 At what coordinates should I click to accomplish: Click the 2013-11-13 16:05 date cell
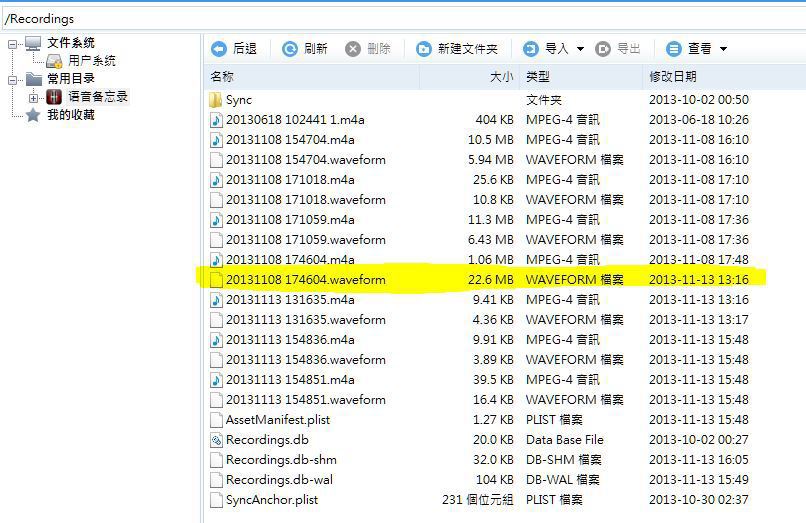[699, 460]
